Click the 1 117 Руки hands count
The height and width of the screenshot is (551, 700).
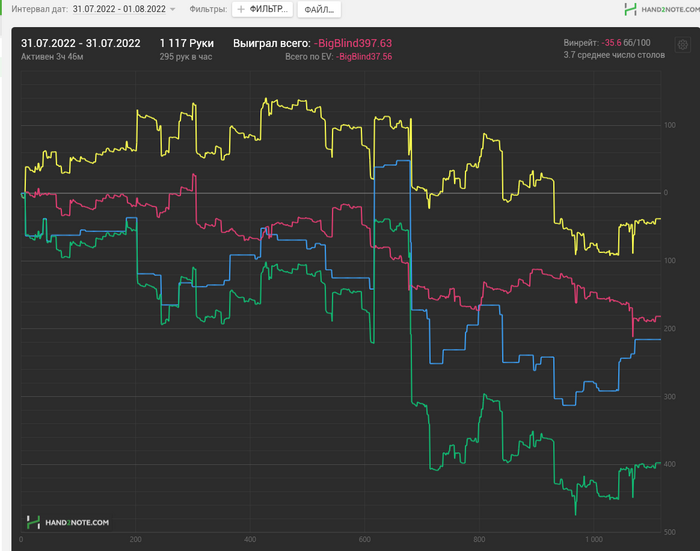(x=187, y=43)
